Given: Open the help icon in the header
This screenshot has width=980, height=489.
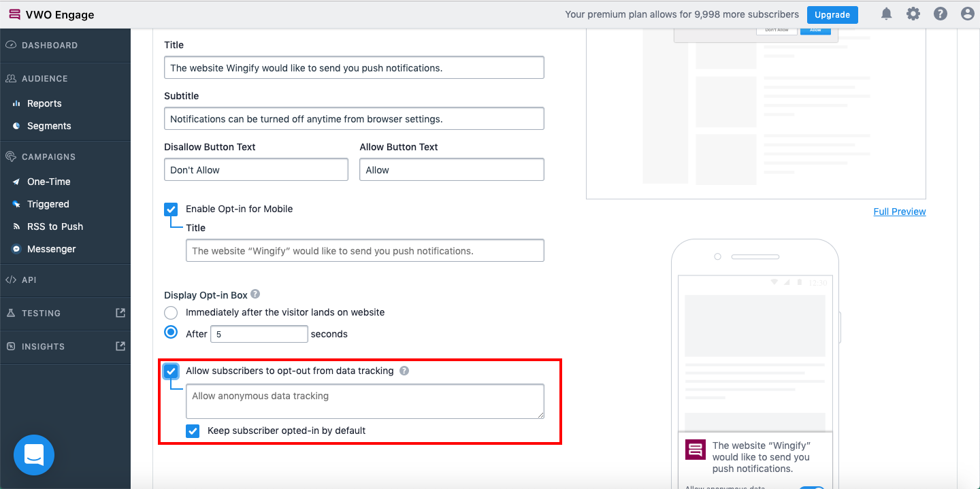Looking at the screenshot, I should [941, 14].
